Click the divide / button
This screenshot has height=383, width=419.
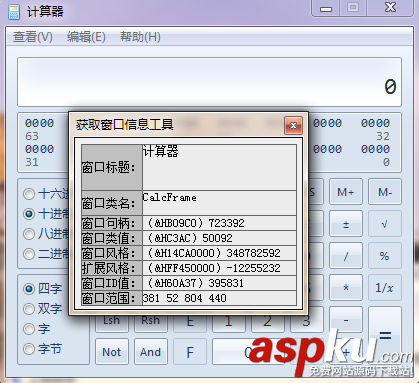346,256
